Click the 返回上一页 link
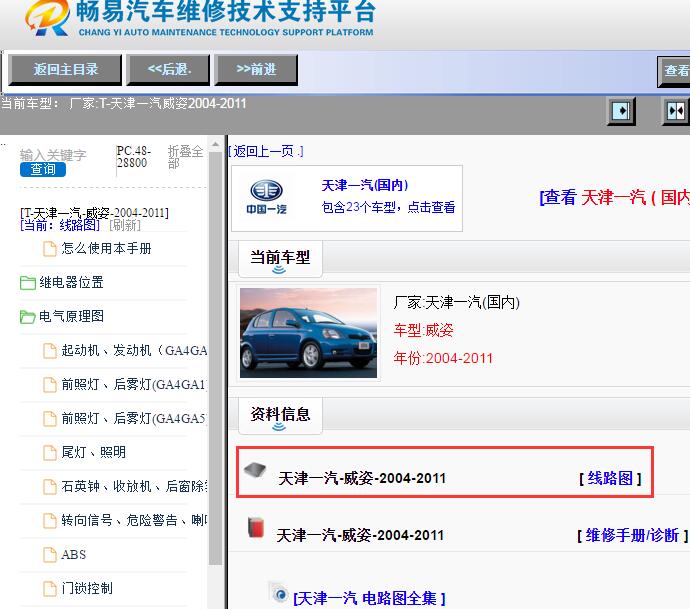The width and height of the screenshot is (690, 609). click(266, 151)
